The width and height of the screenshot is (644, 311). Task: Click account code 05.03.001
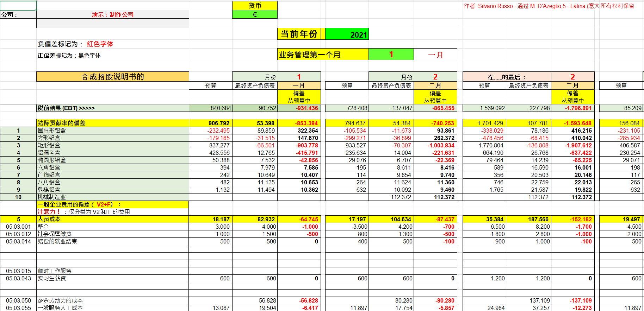click(x=18, y=226)
